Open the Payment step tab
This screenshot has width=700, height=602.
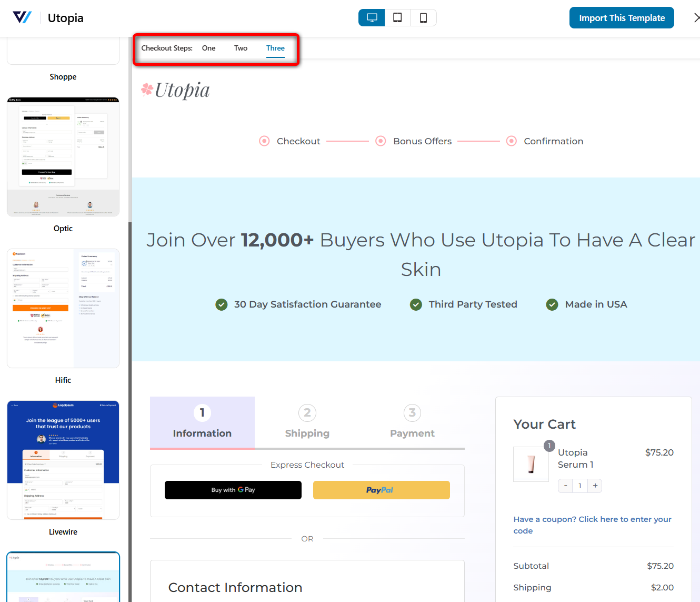click(x=412, y=422)
